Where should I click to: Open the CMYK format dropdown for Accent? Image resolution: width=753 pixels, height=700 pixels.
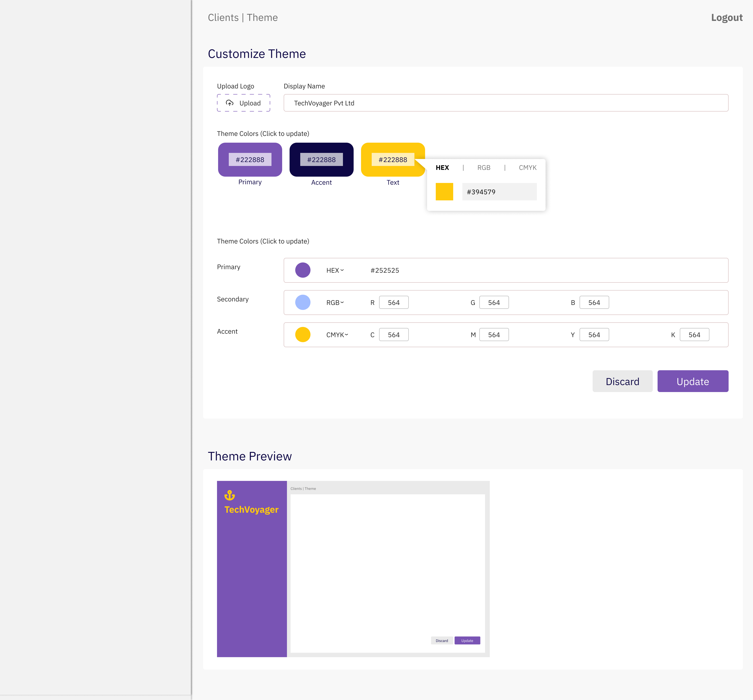pos(337,335)
